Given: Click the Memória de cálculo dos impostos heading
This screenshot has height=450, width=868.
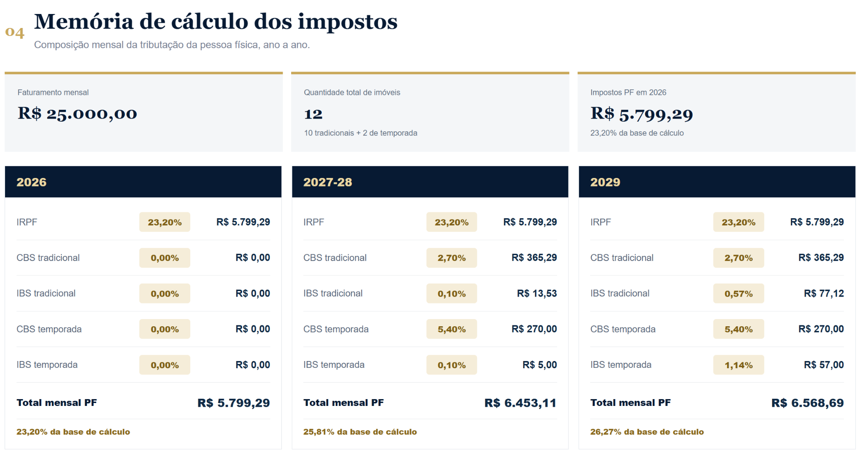Looking at the screenshot, I should (216, 22).
